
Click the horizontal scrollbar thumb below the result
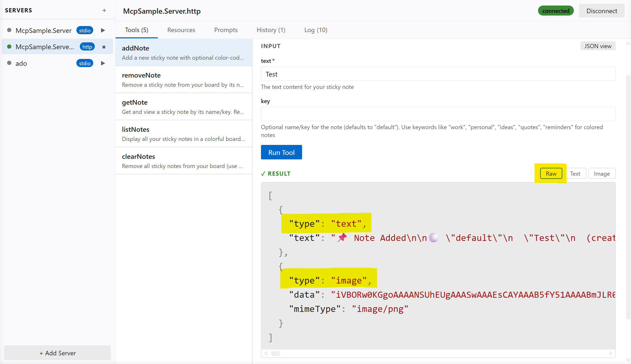click(275, 353)
